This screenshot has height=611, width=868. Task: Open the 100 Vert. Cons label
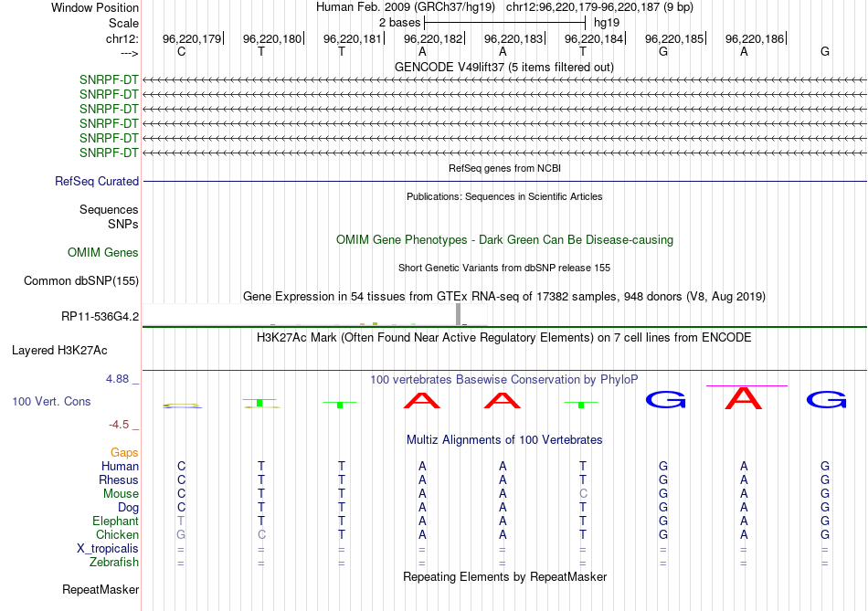point(51,401)
